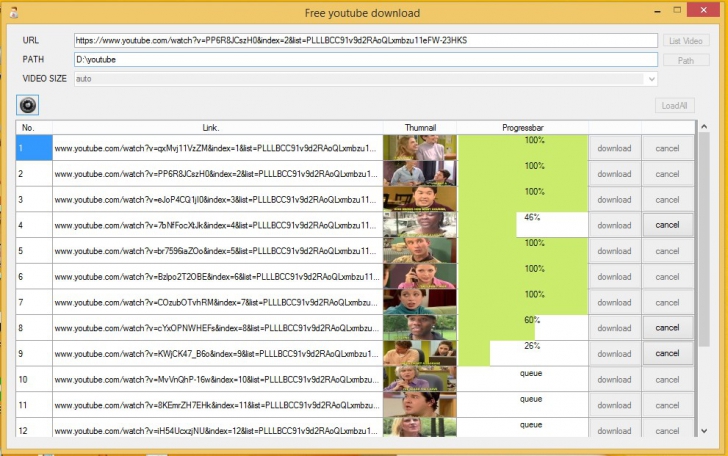
Task: Click the Path browse button
Action: point(686,60)
